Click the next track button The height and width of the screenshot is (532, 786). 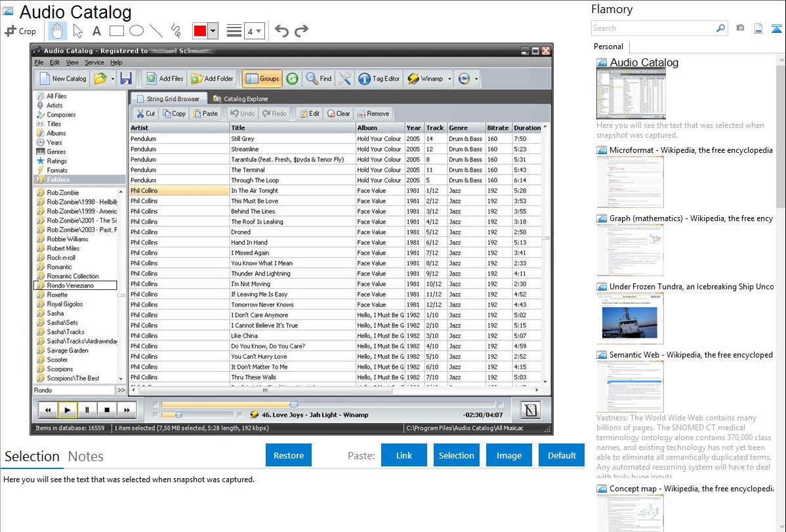[127, 410]
